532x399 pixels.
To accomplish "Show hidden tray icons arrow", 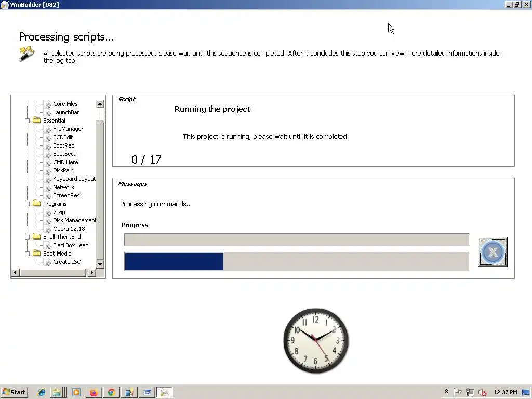I will click(446, 392).
